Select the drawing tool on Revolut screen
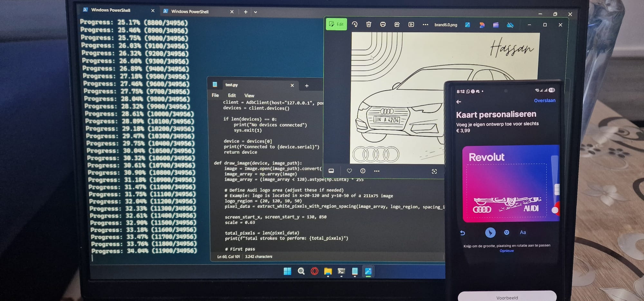The image size is (644, 301). (490, 232)
